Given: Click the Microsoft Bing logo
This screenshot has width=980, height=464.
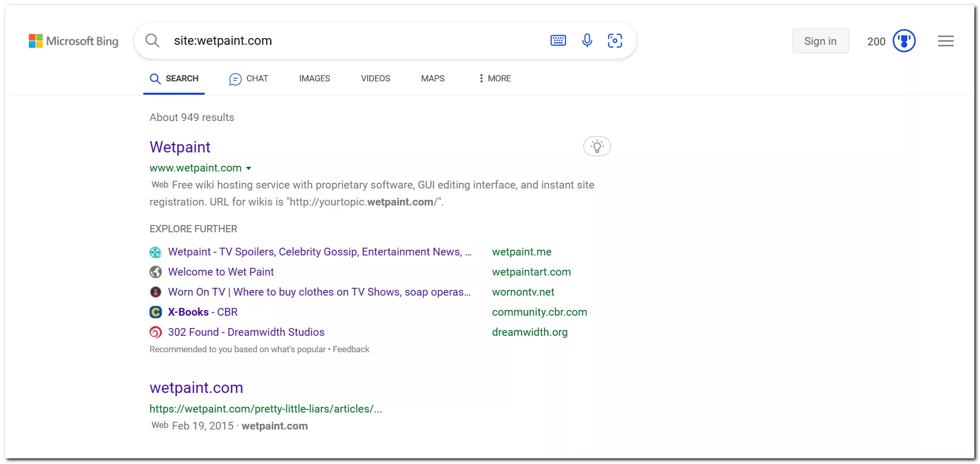Looking at the screenshot, I should [73, 41].
